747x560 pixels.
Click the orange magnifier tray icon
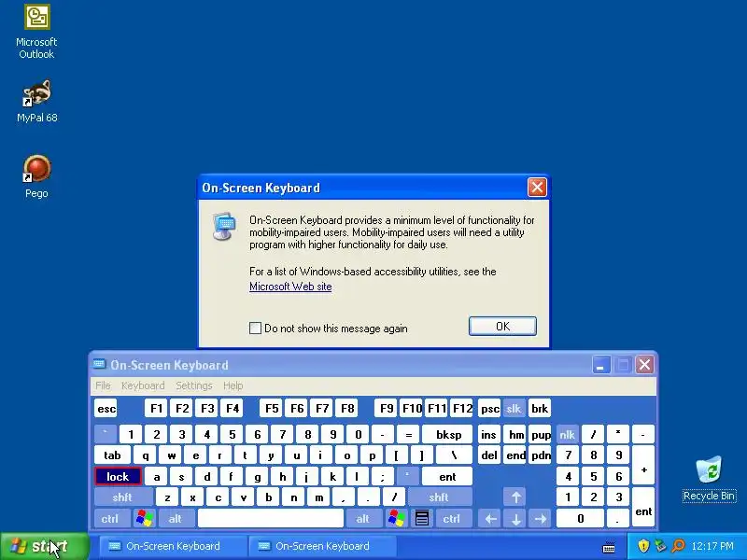click(678, 546)
